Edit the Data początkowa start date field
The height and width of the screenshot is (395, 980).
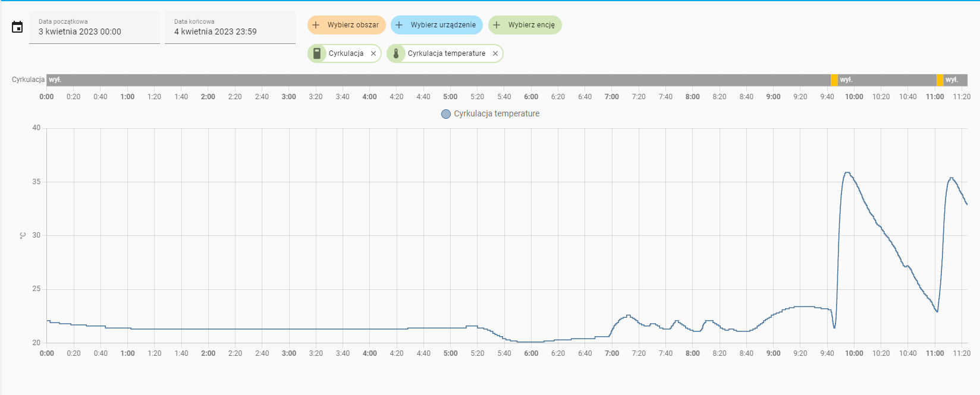95,27
